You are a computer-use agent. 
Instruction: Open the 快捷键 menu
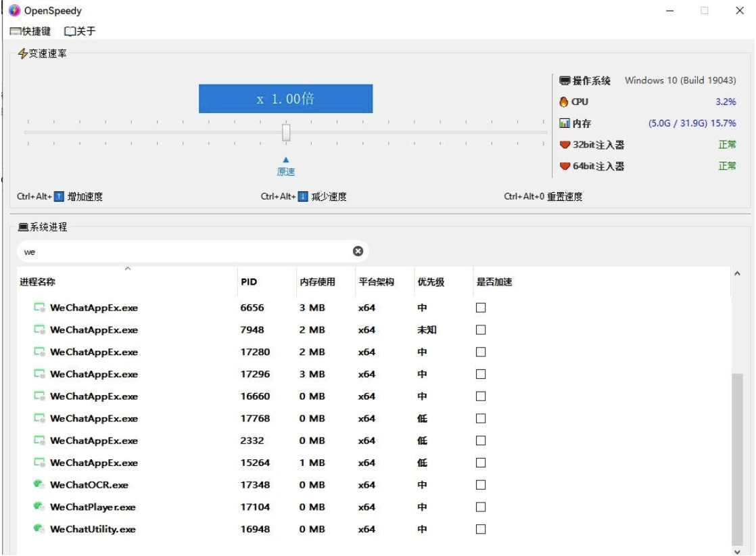pos(30,31)
